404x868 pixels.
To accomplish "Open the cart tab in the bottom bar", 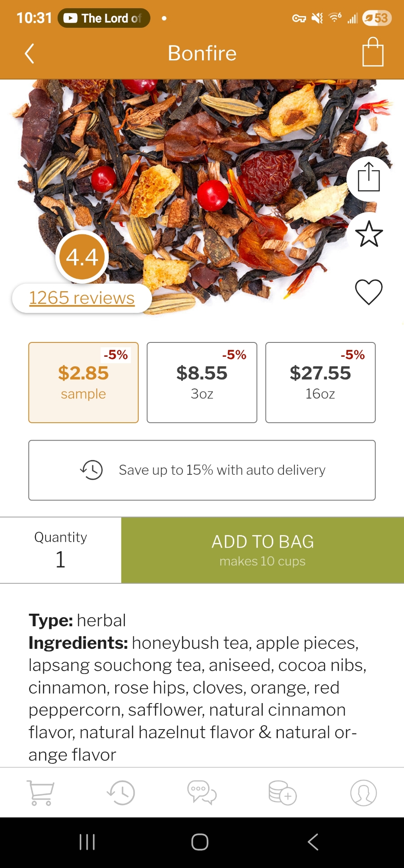I will [41, 793].
